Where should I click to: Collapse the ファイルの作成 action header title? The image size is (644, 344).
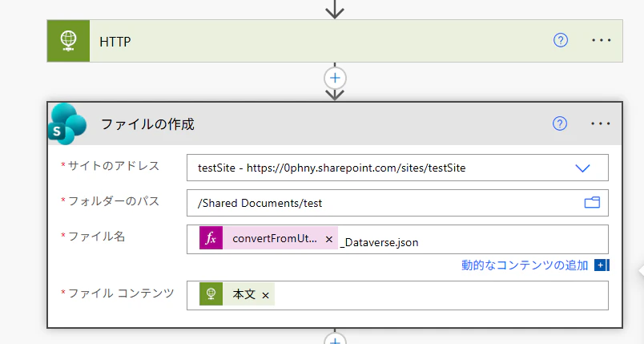(x=147, y=124)
